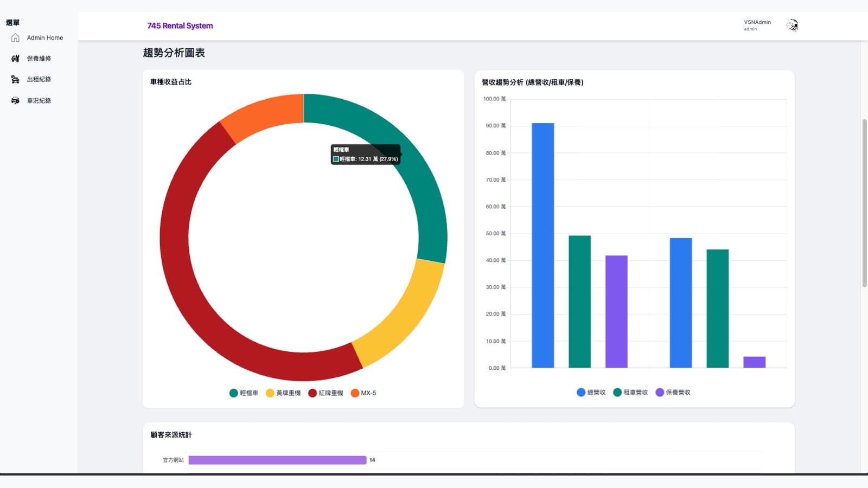The width and height of the screenshot is (868, 488).
Task: Click the 出租紀錄 sidebar icon
Action: [x=15, y=79]
